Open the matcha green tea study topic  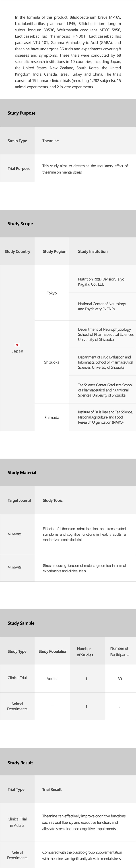click(84, 568)
